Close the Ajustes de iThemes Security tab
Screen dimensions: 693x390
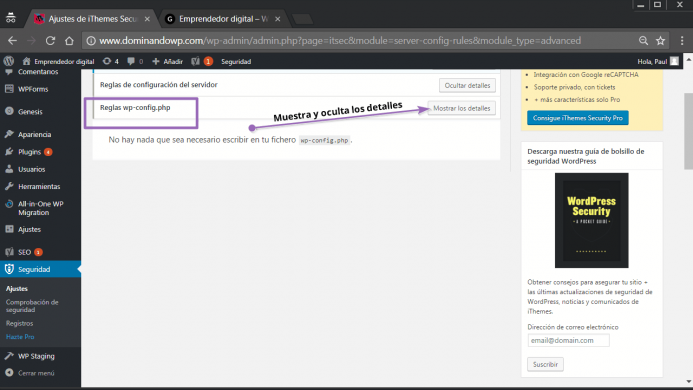tap(147, 19)
